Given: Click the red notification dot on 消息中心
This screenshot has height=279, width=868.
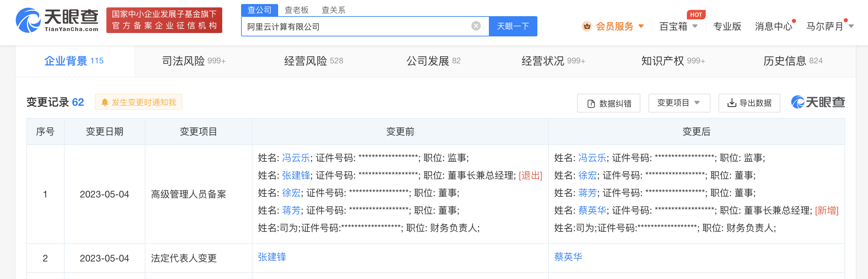Looking at the screenshot, I should (794, 21).
